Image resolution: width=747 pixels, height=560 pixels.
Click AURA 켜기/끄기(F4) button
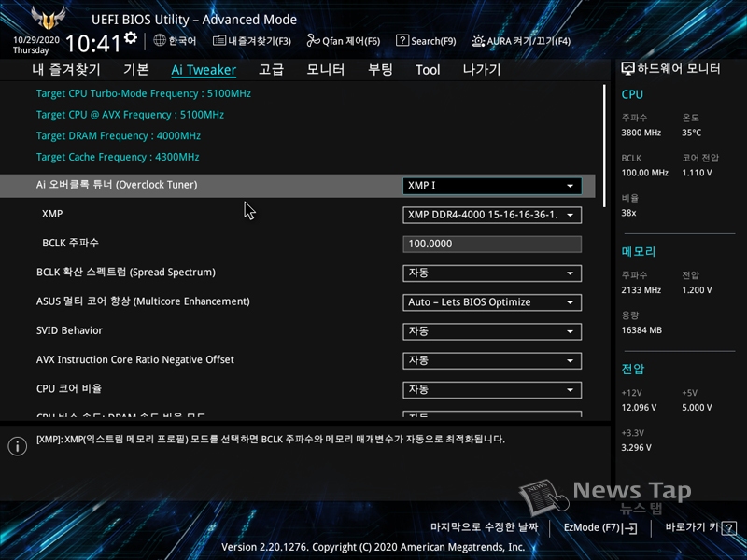click(521, 41)
